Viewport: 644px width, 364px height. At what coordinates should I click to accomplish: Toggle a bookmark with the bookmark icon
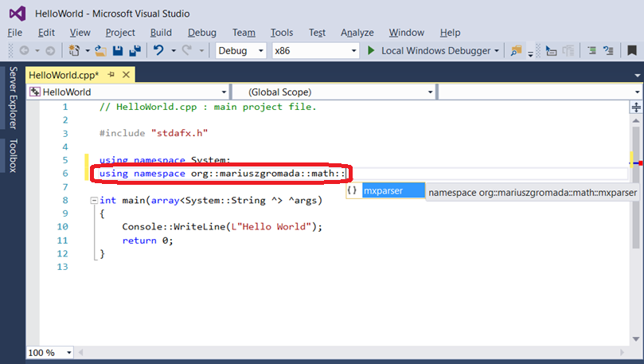pos(632,50)
